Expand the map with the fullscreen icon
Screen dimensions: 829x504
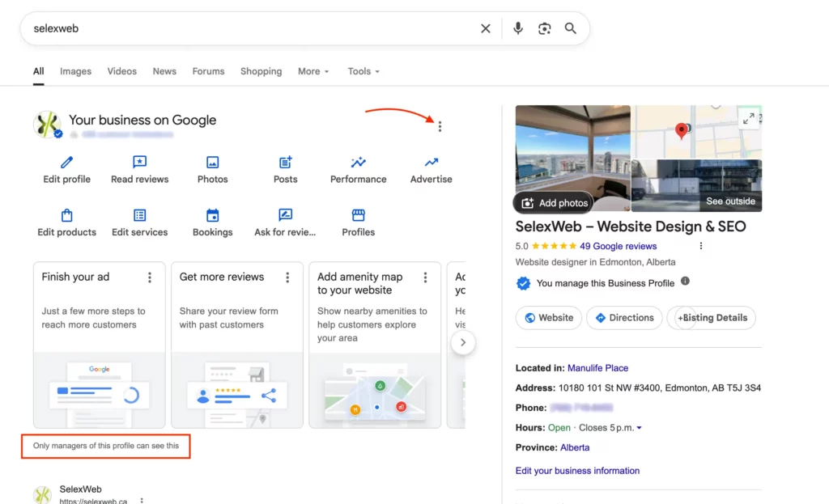[x=749, y=119]
